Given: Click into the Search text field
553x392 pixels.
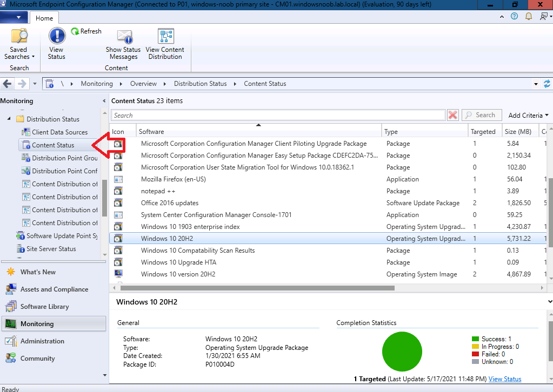Looking at the screenshot, I should click(278, 115).
